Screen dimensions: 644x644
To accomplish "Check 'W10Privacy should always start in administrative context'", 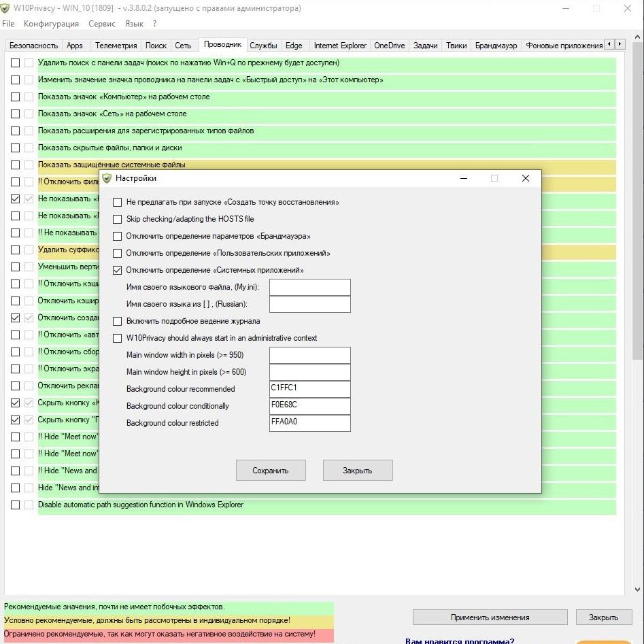I will point(118,338).
